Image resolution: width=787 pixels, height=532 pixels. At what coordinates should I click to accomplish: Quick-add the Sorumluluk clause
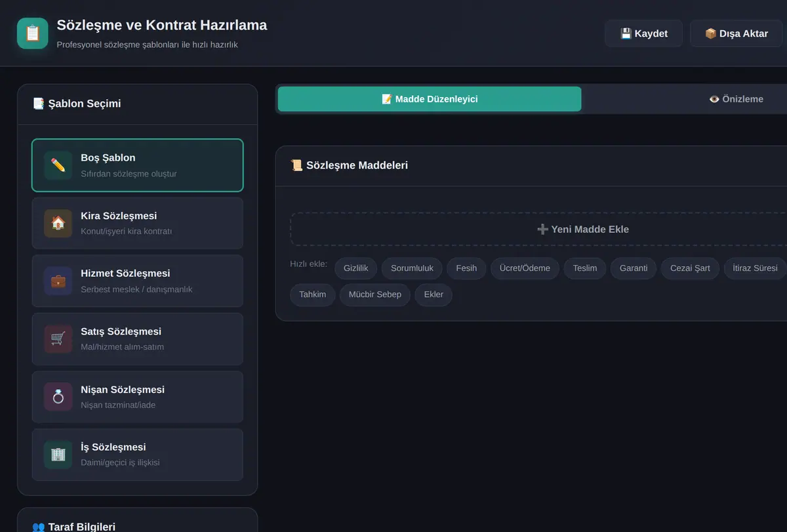[412, 268]
